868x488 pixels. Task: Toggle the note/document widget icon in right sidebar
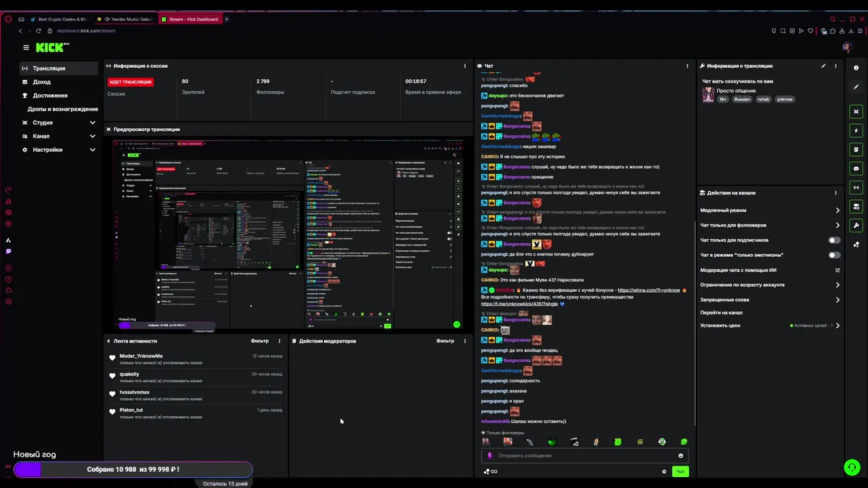pos(856,150)
